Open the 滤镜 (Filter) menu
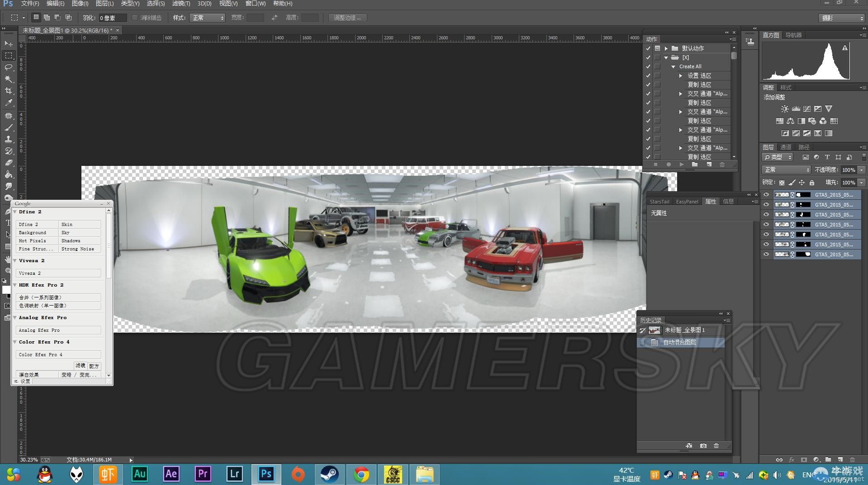The height and width of the screenshot is (485, 868). 181,4
